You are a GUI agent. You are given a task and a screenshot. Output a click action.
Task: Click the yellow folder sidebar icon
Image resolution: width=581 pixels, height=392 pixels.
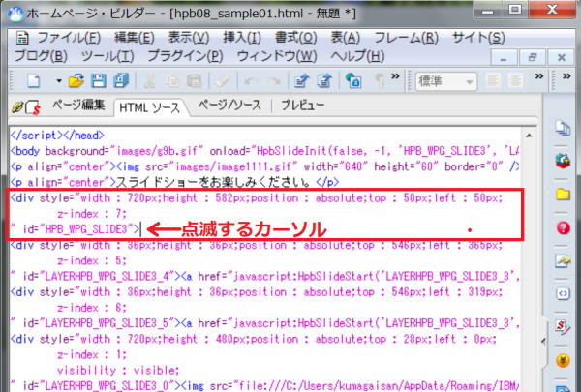pos(563,194)
